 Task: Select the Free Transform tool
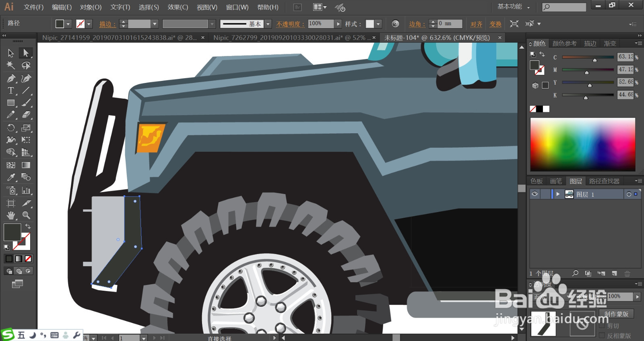pyautogui.click(x=26, y=140)
